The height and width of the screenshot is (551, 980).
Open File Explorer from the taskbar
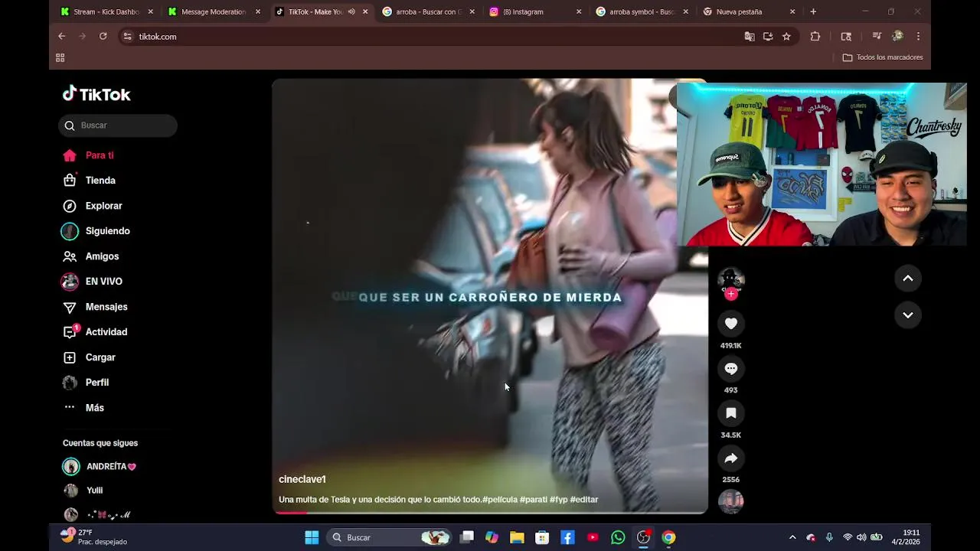tap(517, 537)
